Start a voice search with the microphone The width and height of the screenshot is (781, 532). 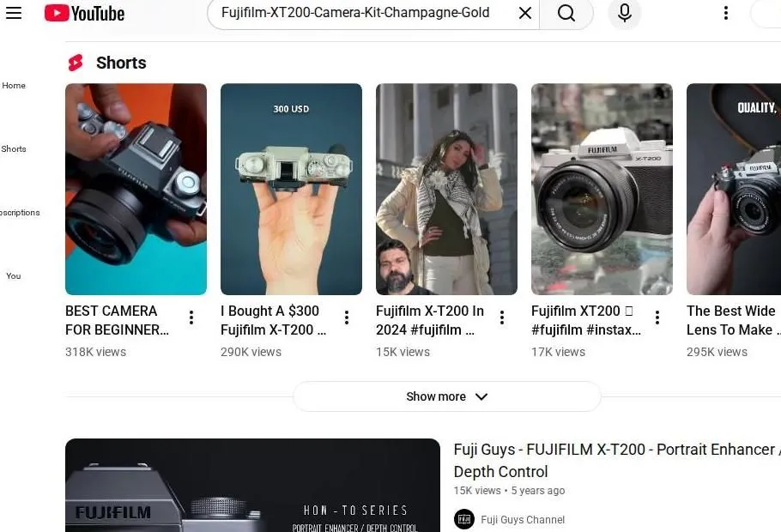pos(624,13)
